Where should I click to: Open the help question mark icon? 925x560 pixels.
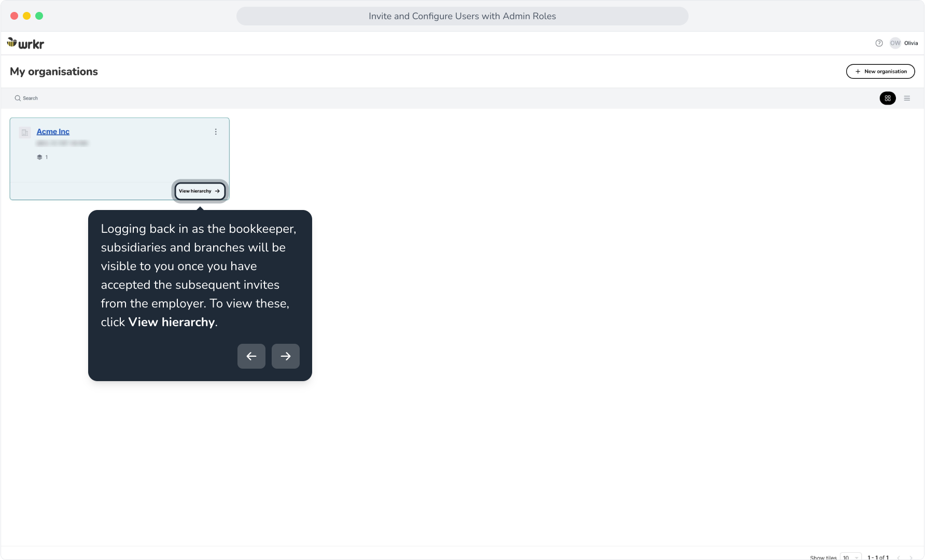click(879, 43)
